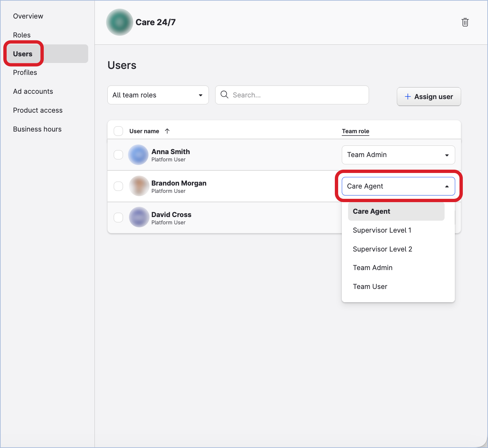488x448 pixels.
Task: Click Anna Smith's avatar
Action: pyautogui.click(x=138, y=155)
